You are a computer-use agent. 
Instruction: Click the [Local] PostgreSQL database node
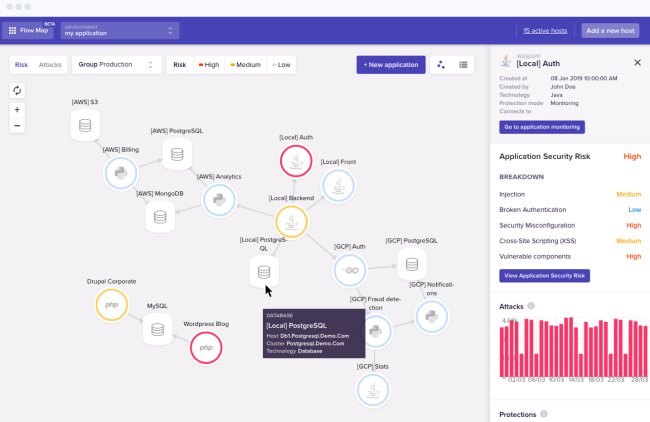[x=264, y=272]
